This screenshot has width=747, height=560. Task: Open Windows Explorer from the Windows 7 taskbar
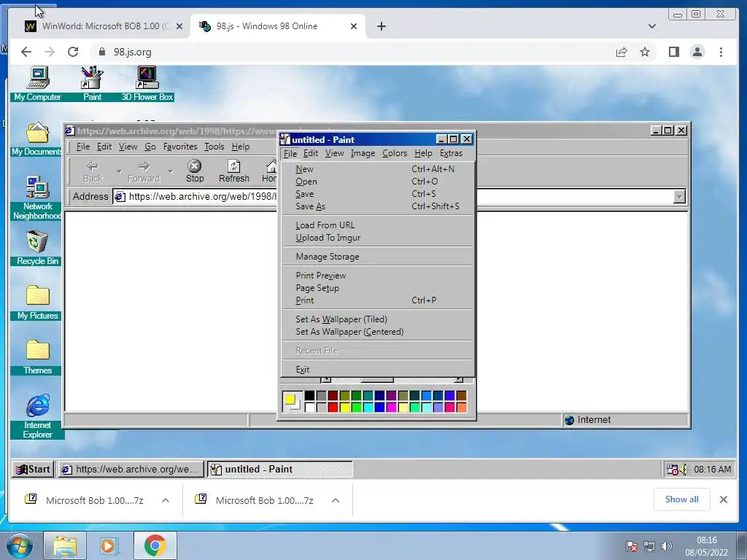pos(65,546)
